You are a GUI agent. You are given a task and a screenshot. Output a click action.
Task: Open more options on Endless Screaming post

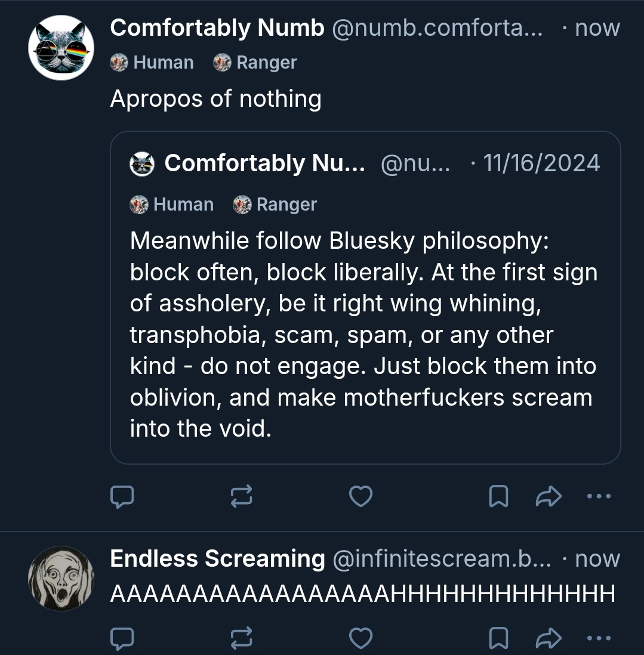[x=599, y=638]
